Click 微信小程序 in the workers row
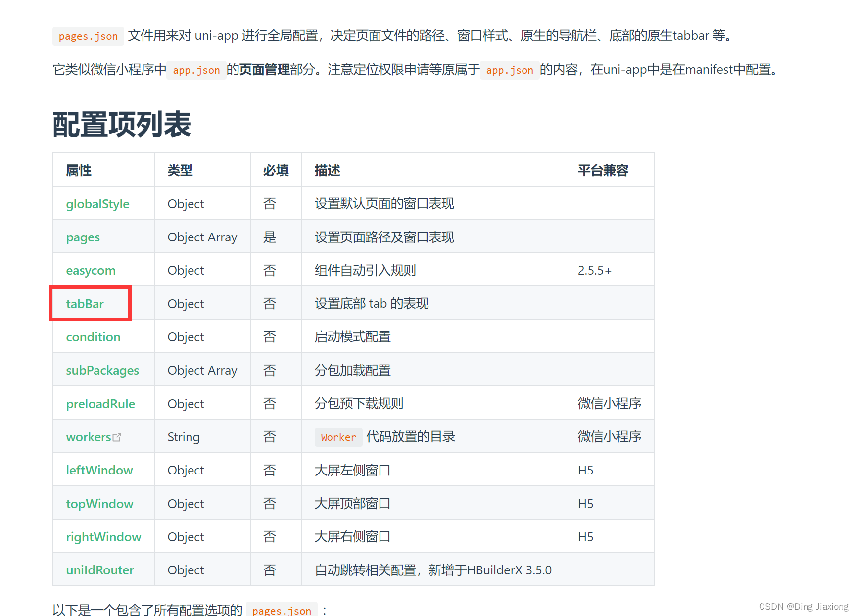 click(x=610, y=437)
